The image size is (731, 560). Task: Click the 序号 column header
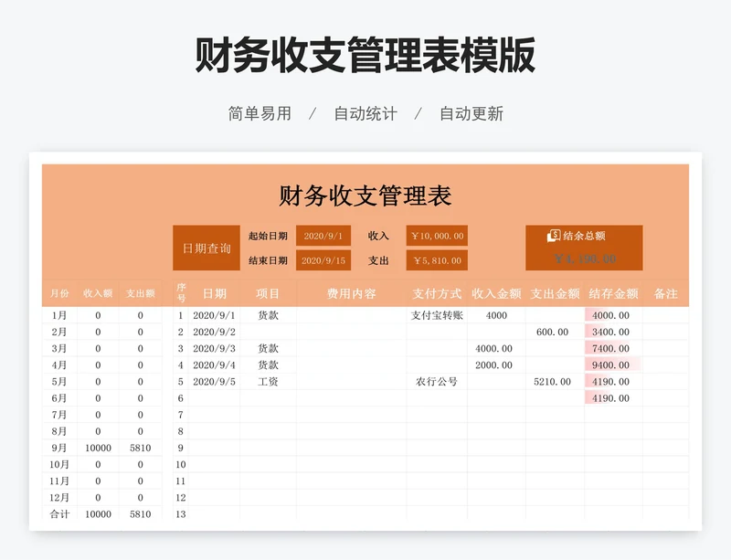point(181,293)
